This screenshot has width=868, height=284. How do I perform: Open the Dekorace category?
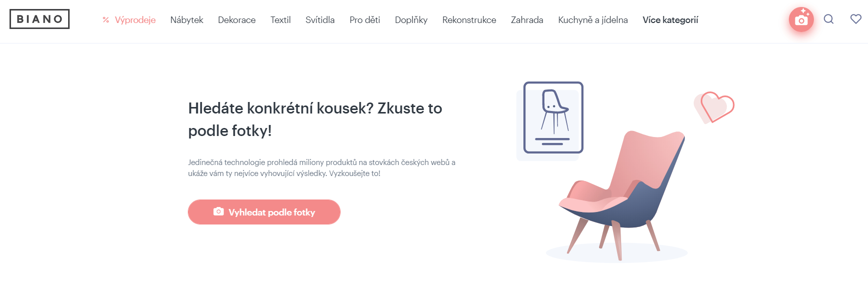click(237, 20)
